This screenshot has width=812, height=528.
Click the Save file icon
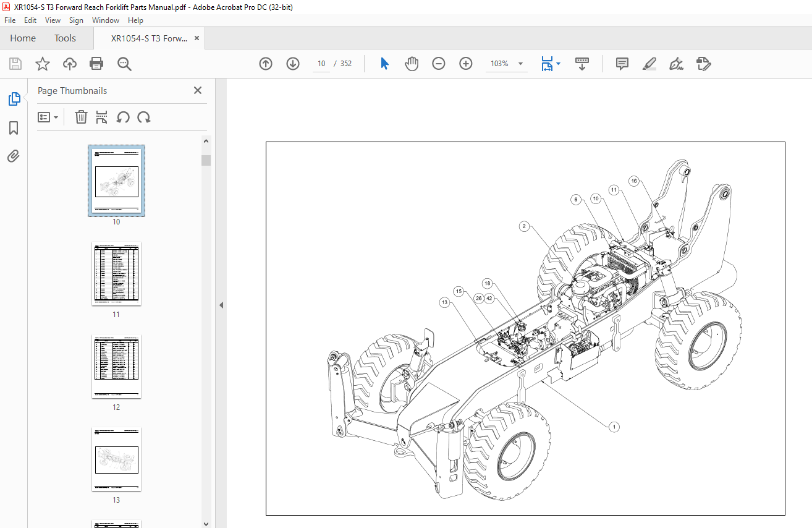click(x=15, y=64)
